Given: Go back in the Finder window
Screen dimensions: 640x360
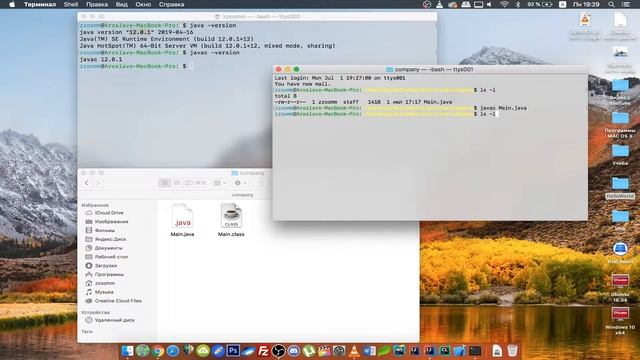Looking at the screenshot, I should (87, 183).
